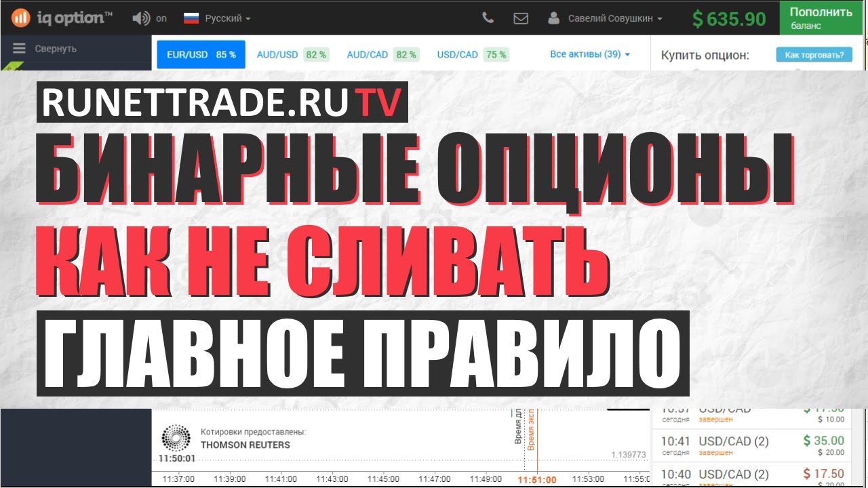Screen dimensions: 868x488
Task: Click the Как торговать? button
Action: 814,55
